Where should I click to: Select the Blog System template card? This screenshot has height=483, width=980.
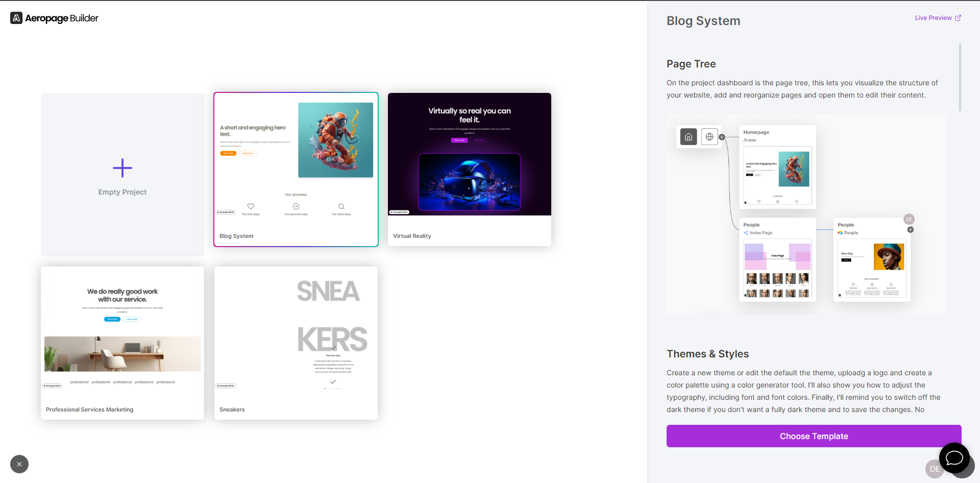coord(296,170)
